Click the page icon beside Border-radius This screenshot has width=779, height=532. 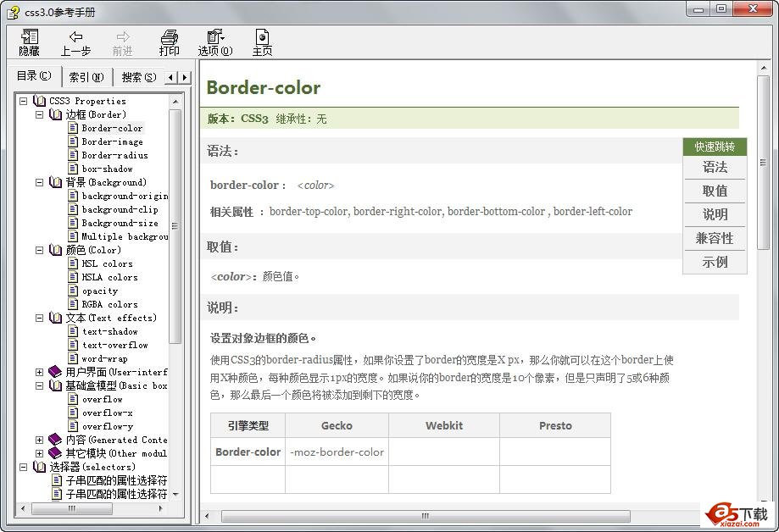[74, 155]
